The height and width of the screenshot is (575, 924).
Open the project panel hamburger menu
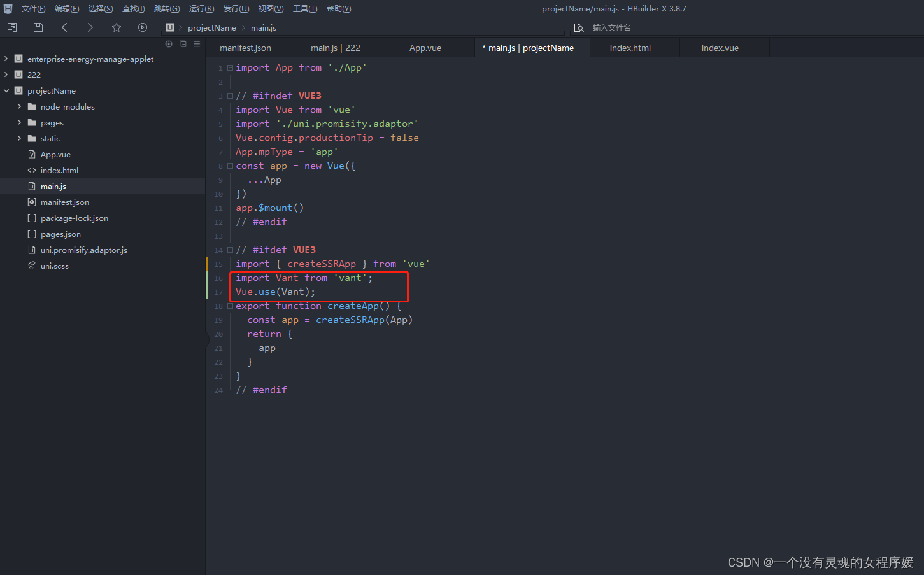click(197, 44)
